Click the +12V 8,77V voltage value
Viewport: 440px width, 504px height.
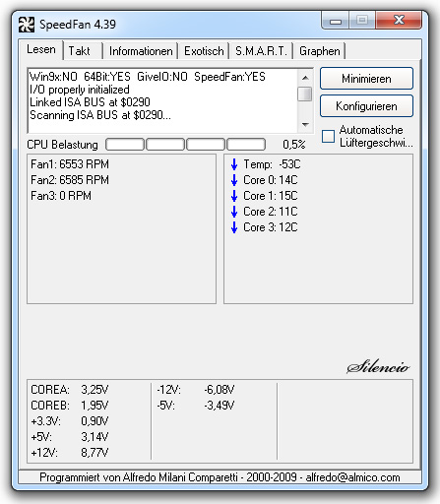pyautogui.click(x=94, y=453)
